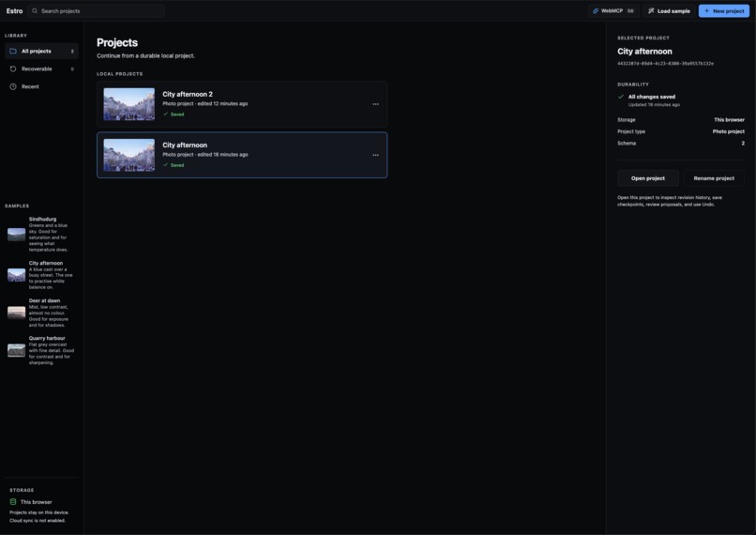
Task: Click the Open project button
Action: pos(648,178)
